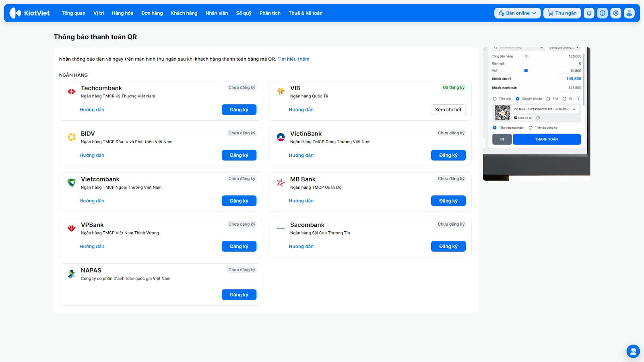The width and height of the screenshot is (644, 362).
Task: Click "Ngân hàng TMCP Kỹ Thương Việt Nam" text
Action: (118, 96)
